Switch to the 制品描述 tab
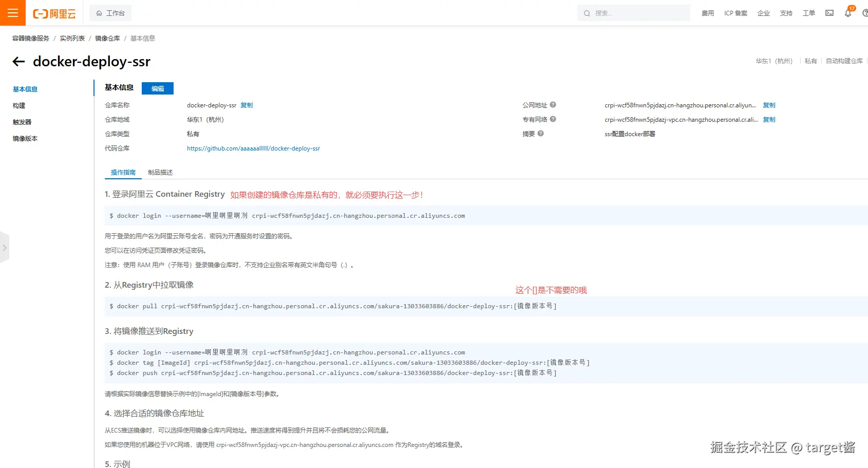 point(160,173)
